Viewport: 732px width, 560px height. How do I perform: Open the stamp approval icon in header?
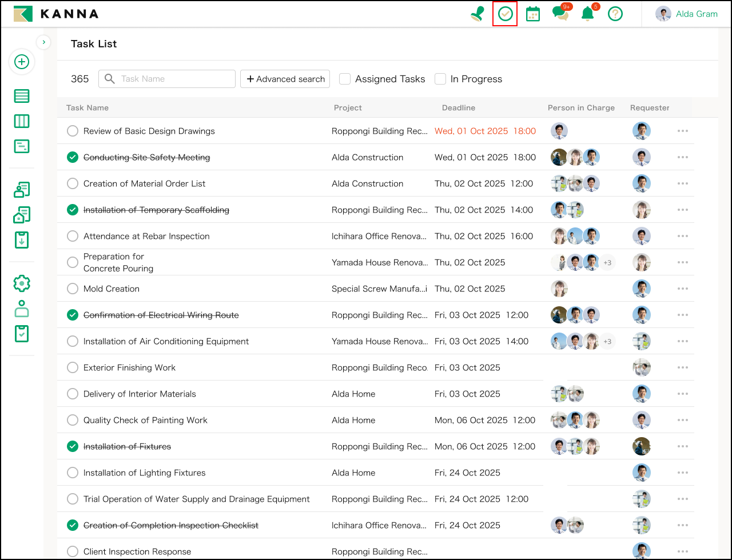(x=477, y=14)
